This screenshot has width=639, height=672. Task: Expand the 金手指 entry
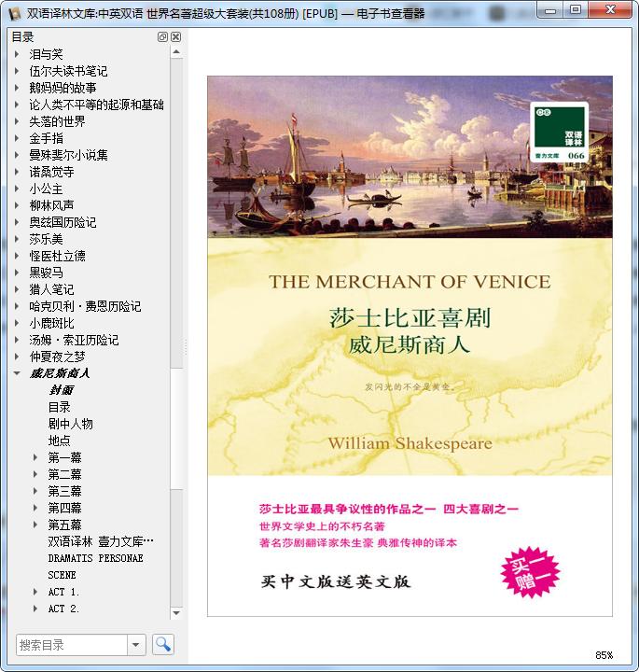pyautogui.click(x=17, y=138)
